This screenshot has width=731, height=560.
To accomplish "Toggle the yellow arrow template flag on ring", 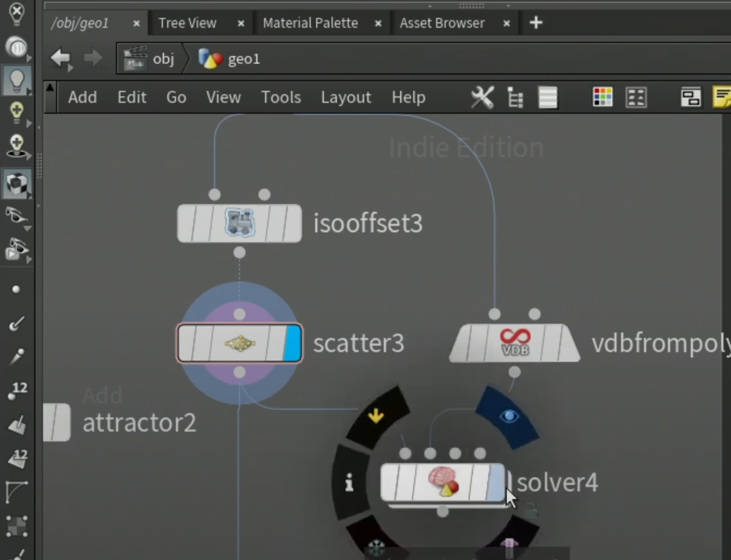I will tap(376, 416).
